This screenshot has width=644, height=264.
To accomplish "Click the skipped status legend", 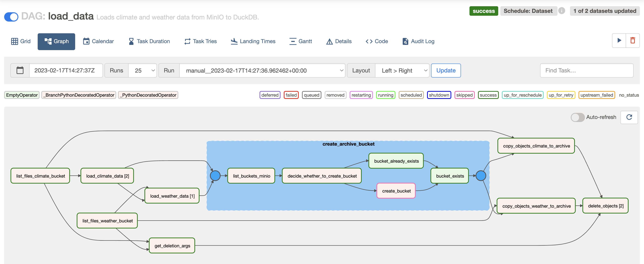I will click(464, 95).
